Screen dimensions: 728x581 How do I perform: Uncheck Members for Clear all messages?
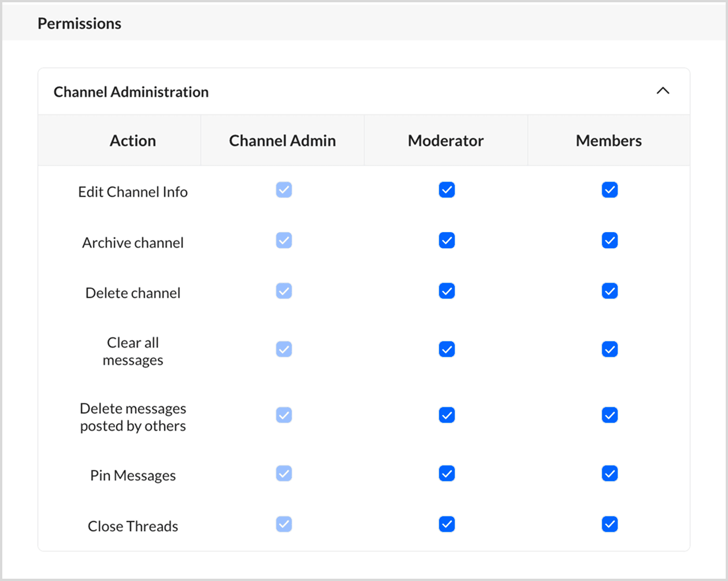coord(610,349)
